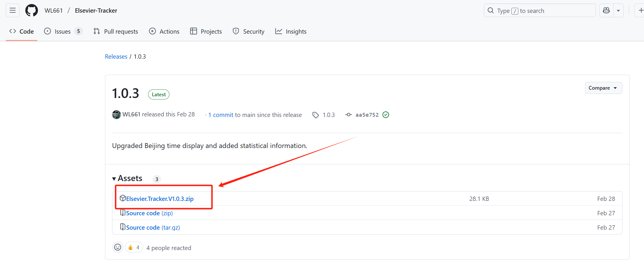Image resolution: width=644 pixels, height=267 pixels.
Task: Download Source code (tar.gz)
Action: click(x=153, y=228)
